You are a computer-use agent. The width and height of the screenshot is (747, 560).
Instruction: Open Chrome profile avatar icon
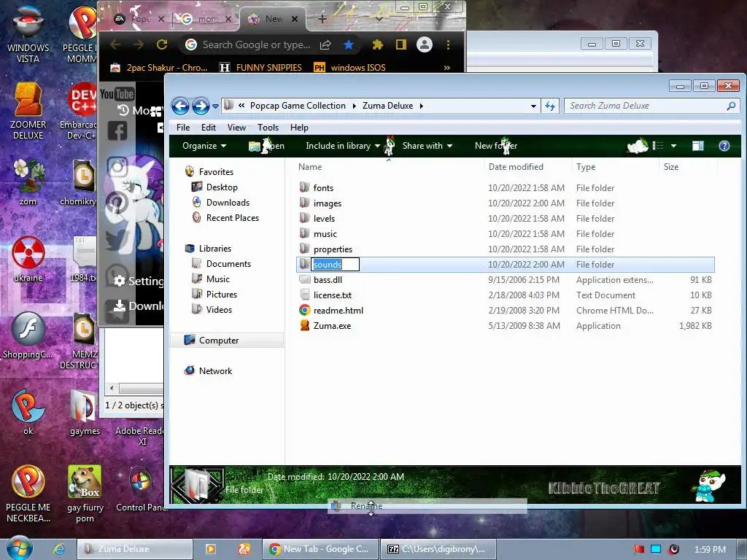[x=425, y=44]
